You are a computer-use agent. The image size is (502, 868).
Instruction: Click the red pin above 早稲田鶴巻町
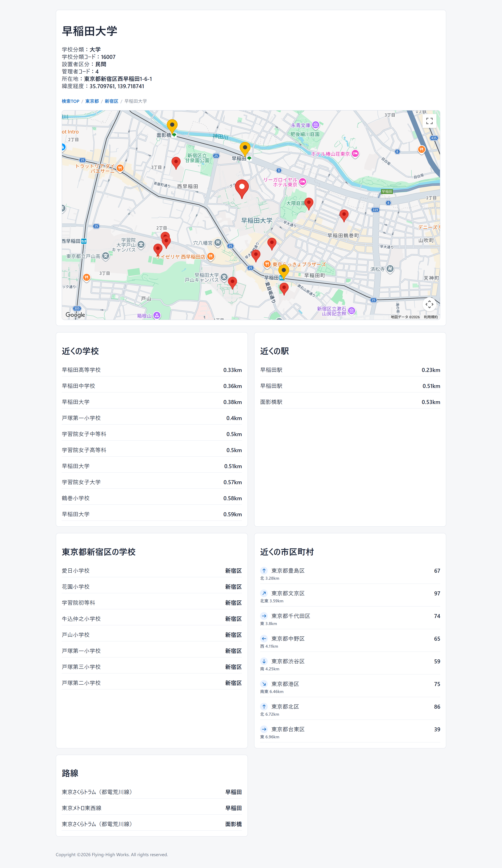pyautogui.click(x=344, y=216)
